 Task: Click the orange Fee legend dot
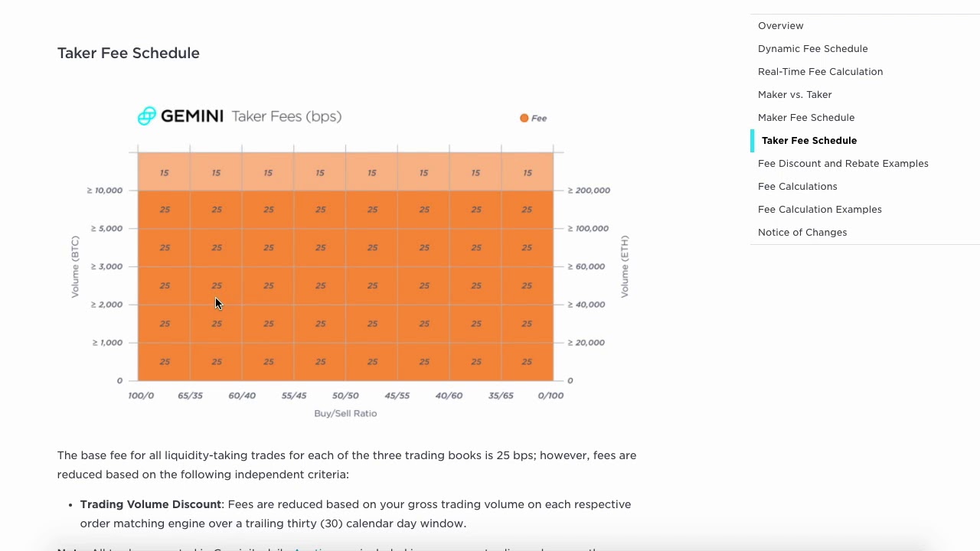pos(524,118)
